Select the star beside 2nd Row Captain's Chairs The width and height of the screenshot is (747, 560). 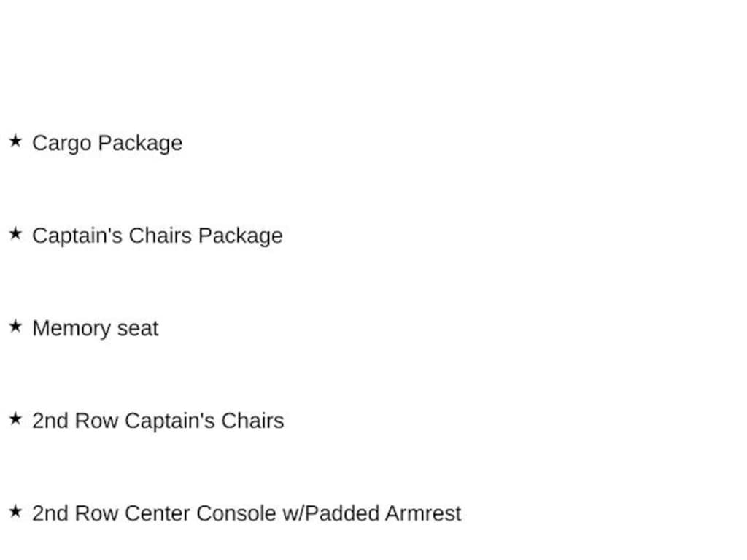coord(15,419)
